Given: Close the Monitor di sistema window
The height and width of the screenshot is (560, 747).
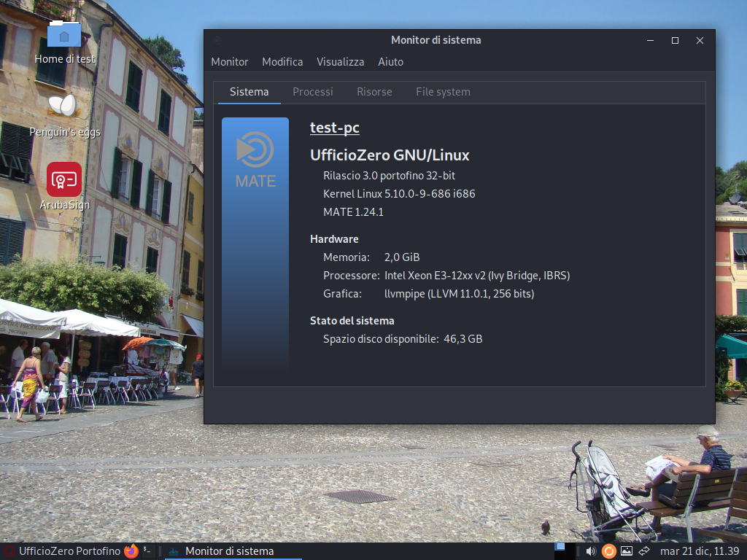Looking at the screenshot, I should point(700,41).
